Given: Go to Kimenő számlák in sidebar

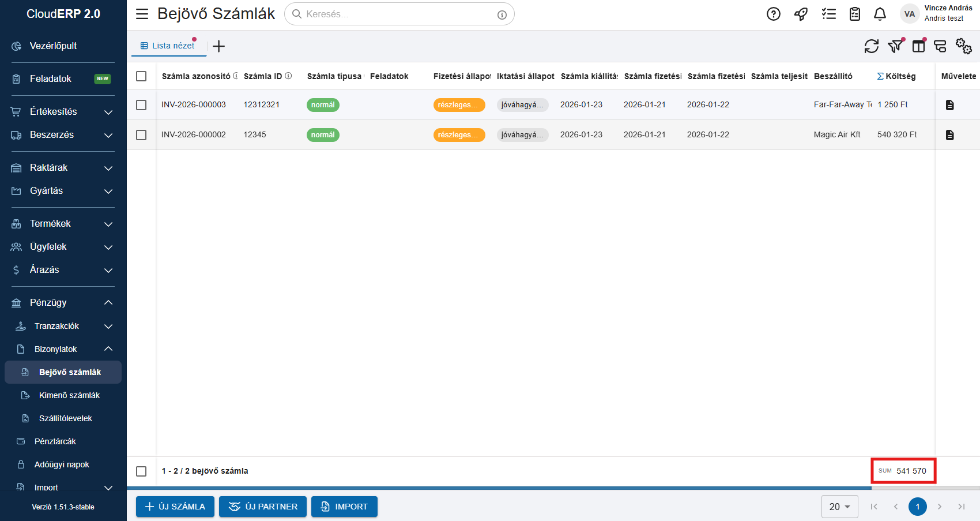Looking at the screenshot, I should pyautogui.click(x=69, y=395).
